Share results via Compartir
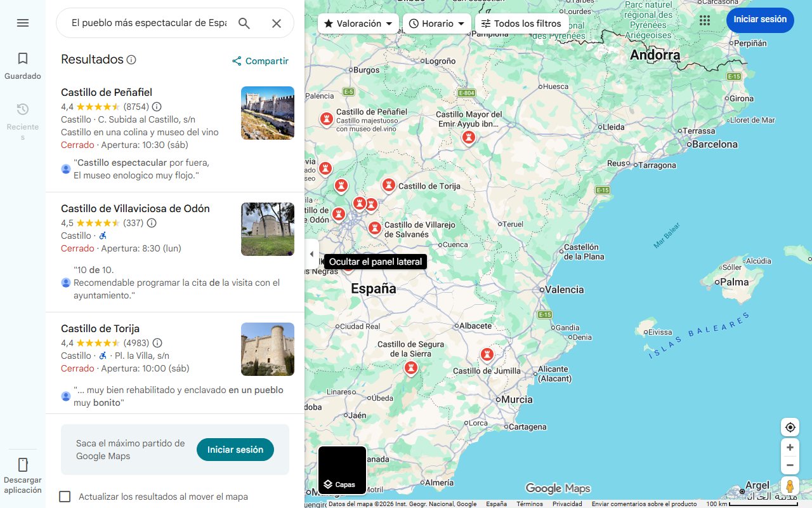This screenshot has height=508, width=812. click(x=260, y=61)
